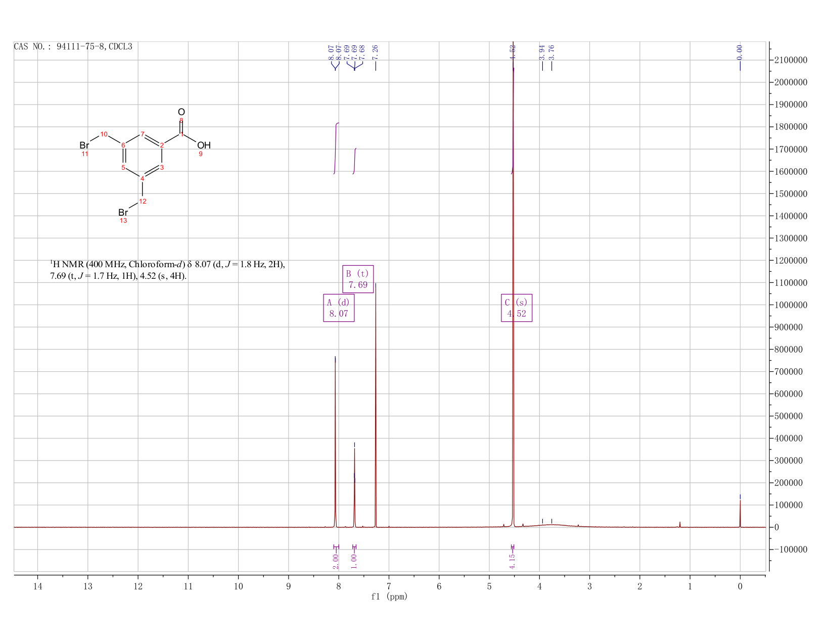834x644 pixels.
Task: Click the 500000 intensity axis label
Action: point(789,416)
